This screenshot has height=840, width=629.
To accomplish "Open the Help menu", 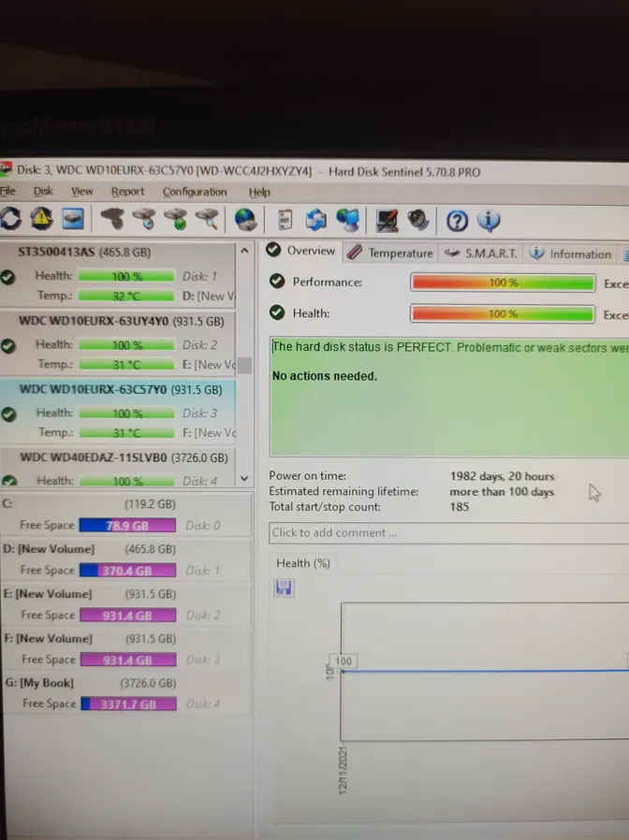I will [259, 193].
